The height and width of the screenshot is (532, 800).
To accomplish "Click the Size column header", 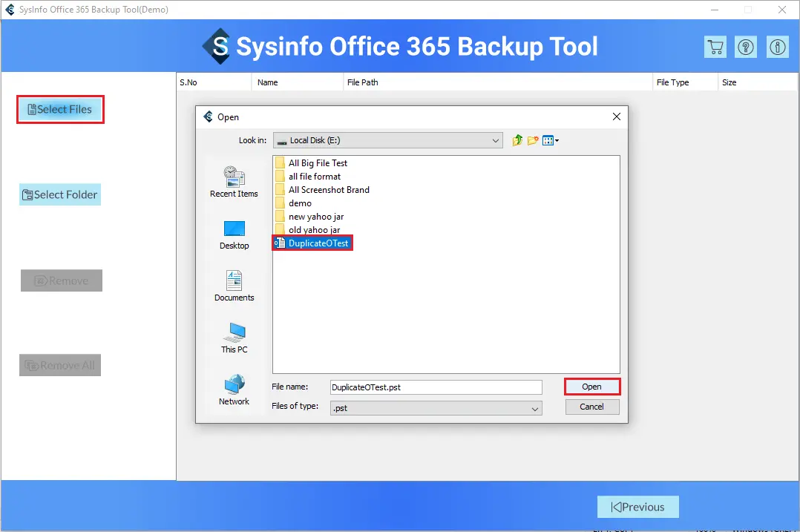I will [757, 82].
